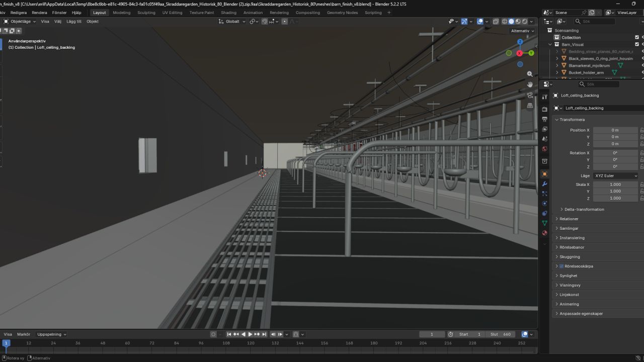Viewport: 644px width, 362px height.
Task: Click the Skala X value slider
Action: (615, 185)
